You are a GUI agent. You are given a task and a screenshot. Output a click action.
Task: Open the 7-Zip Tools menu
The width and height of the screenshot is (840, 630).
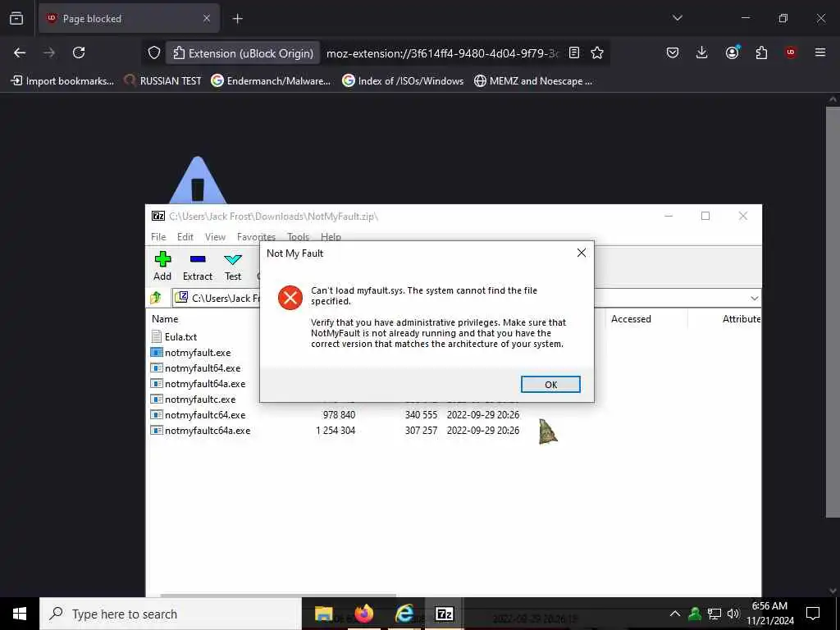click(298, 237)
